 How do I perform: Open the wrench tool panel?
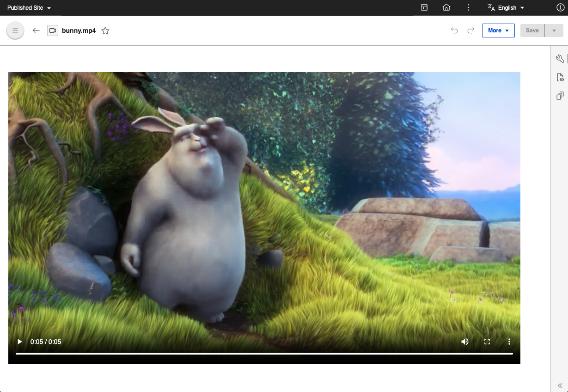[x=560, y=59]
